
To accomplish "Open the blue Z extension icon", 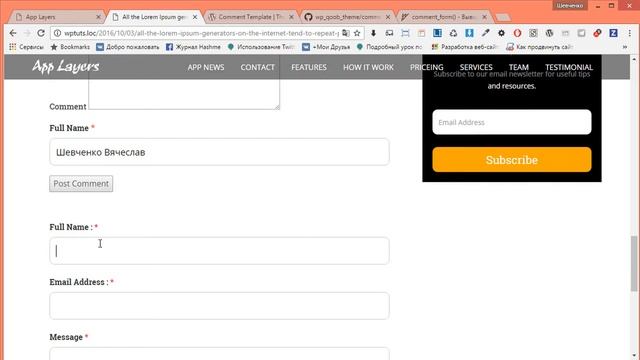I will pyautogui.click(x=613, y=33).
